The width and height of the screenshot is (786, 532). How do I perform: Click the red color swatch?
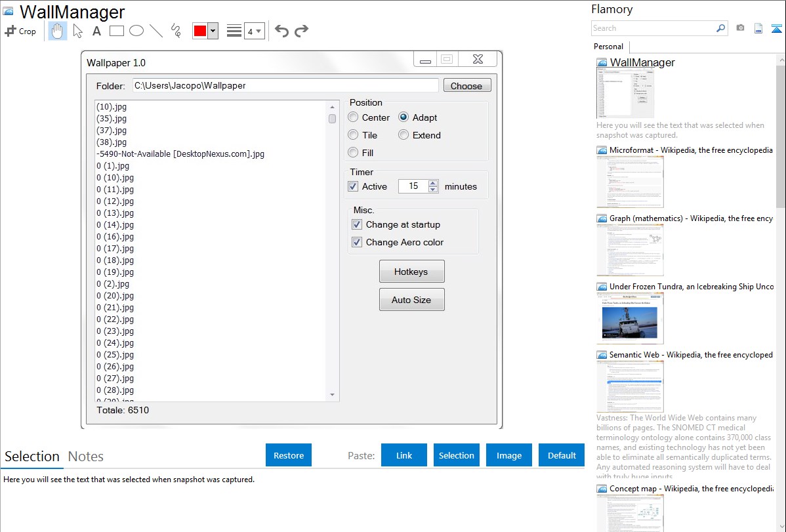(199, 31)
